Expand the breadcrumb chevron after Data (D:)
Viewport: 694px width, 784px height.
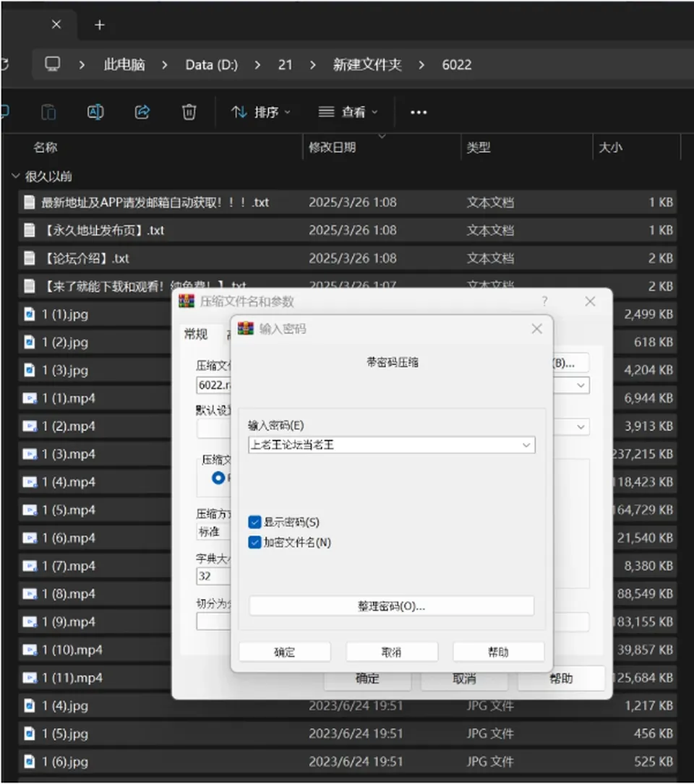pyautogui.click(x=257, y=65)
